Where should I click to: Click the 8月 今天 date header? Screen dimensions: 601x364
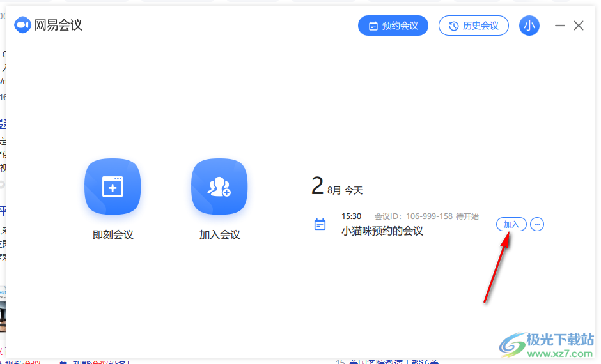345,190
